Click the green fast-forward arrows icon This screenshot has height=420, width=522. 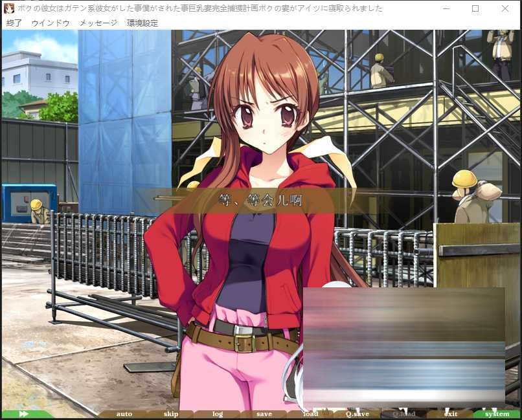click(23, 414)
